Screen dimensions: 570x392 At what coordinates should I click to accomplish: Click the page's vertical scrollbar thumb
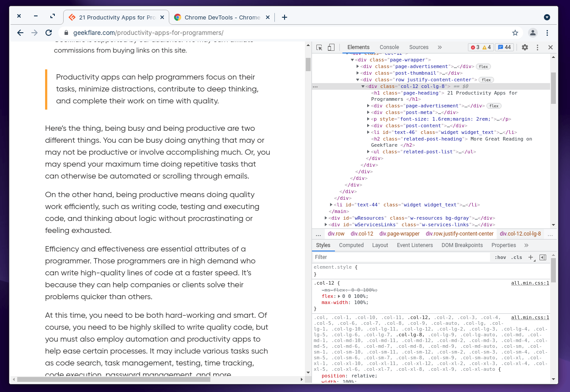point(308,64)
